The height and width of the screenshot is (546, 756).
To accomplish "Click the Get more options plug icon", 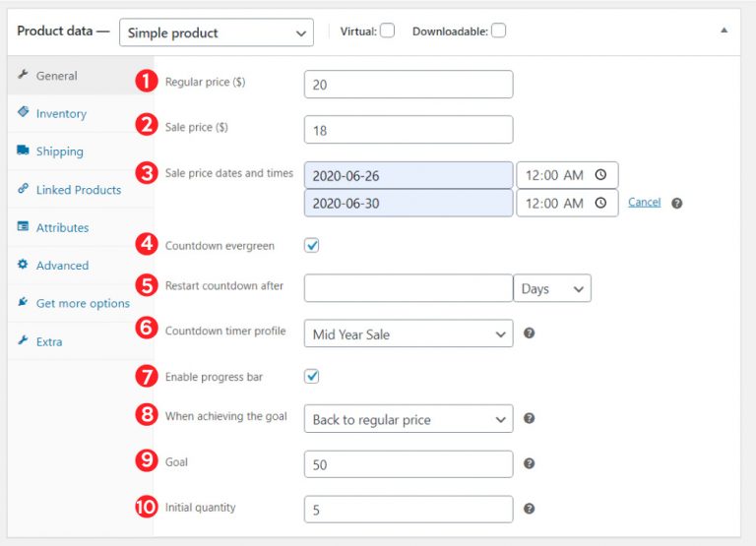I will coord(23,302).
